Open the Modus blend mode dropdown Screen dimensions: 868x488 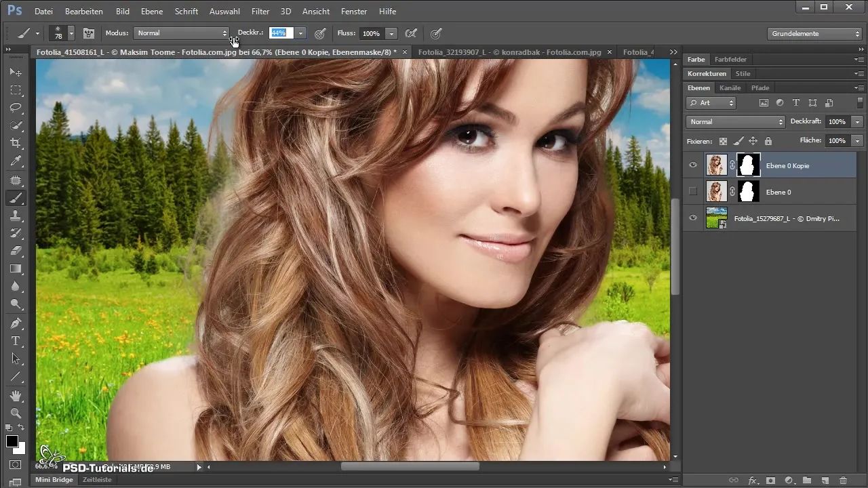182,33
